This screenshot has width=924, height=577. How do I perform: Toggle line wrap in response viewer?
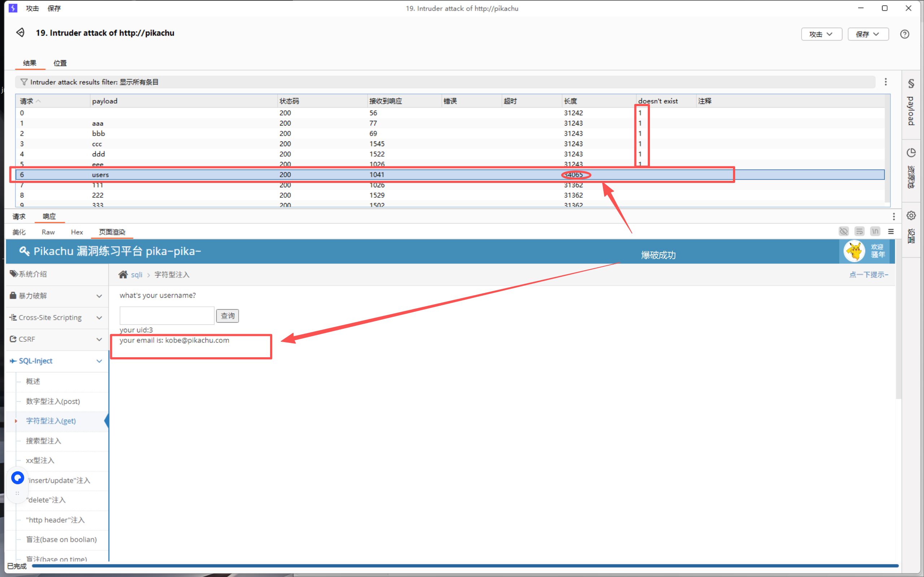[859, 232]
